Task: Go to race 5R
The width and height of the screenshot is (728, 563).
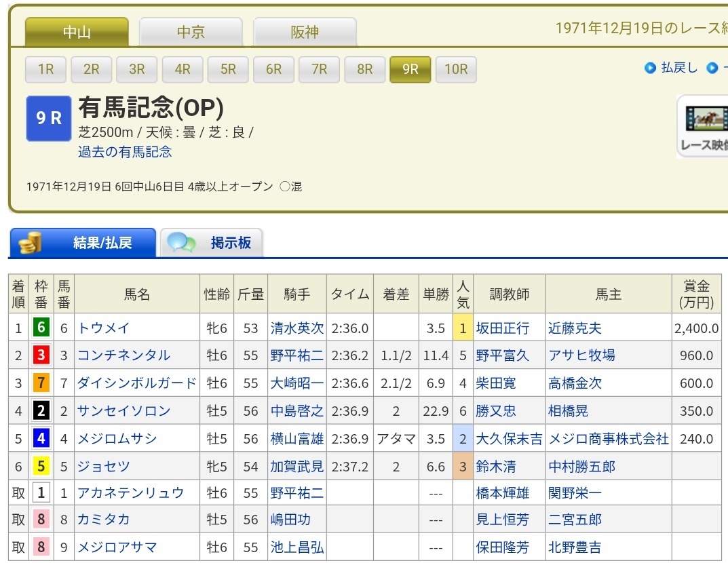Action: [228, 69]
